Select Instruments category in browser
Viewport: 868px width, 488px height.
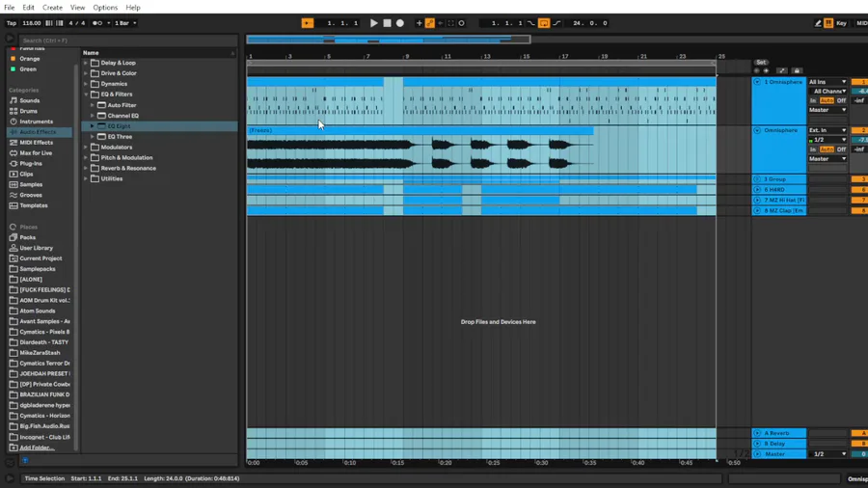coord(36,122)
